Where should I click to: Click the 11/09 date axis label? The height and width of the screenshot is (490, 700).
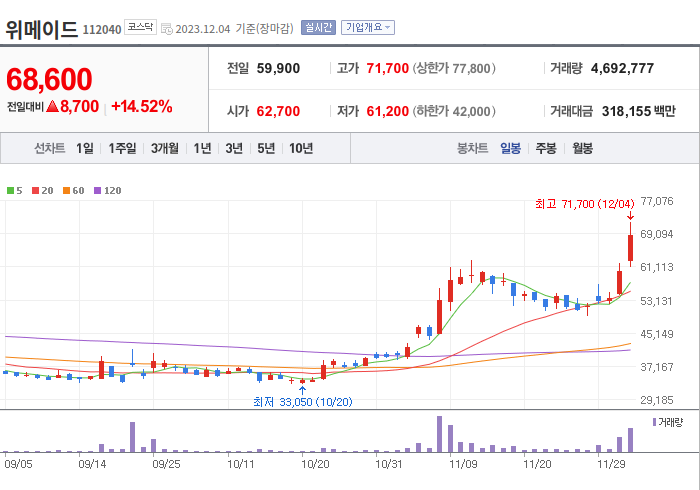(463, 464)
